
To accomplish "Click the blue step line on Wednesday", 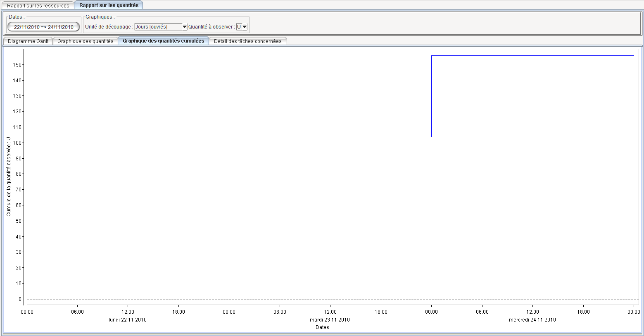I will click(533, 55).
